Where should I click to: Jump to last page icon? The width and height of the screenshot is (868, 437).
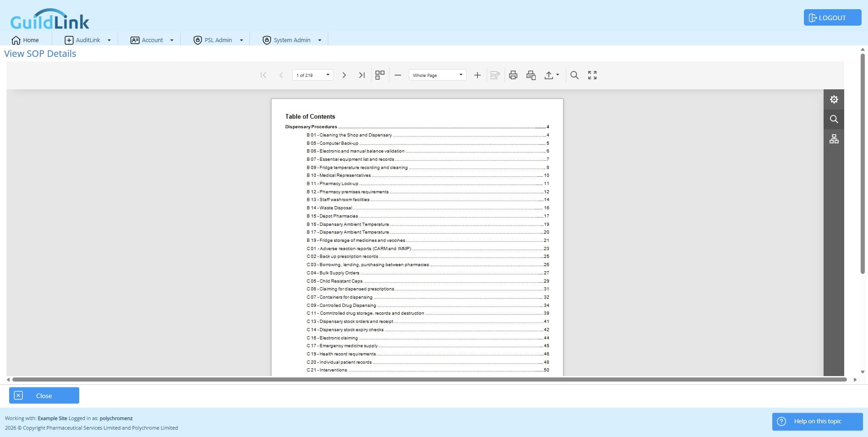tap(362, 75)
